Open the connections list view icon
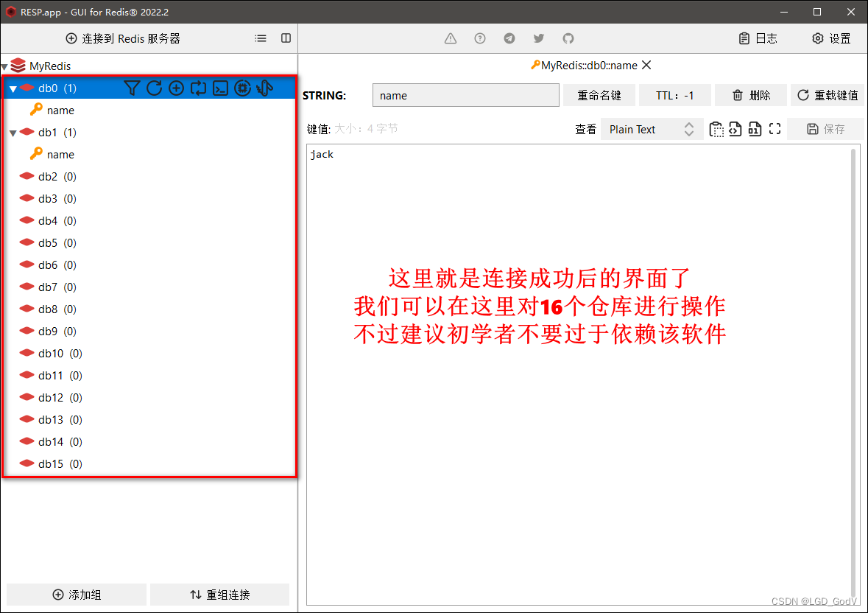This screenshot has height=613, width=868. coord(261,38)
